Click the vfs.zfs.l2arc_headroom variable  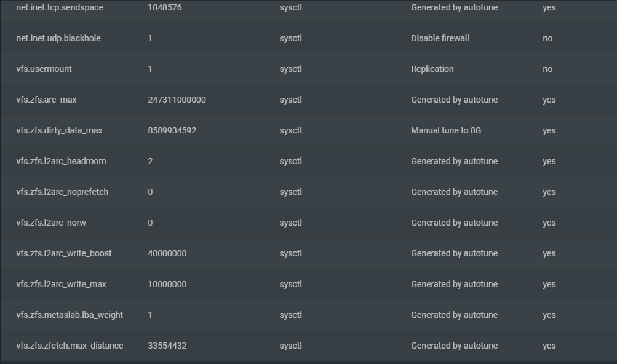click(61, 161)
